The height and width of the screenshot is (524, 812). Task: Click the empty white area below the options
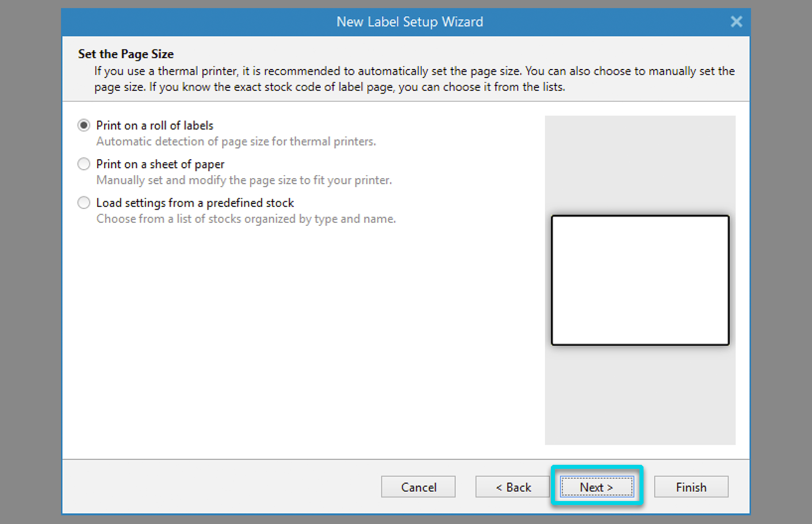pyautogui.click(x=299, y=345)
